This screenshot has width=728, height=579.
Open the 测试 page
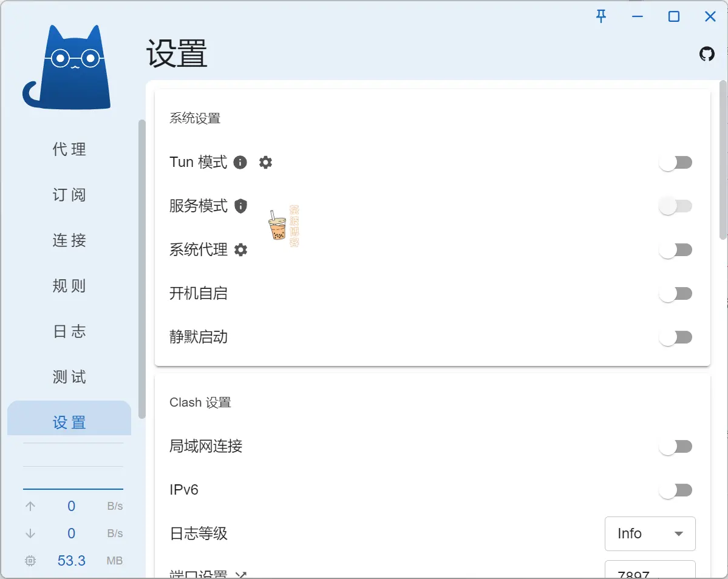click(x=69, y=377)
